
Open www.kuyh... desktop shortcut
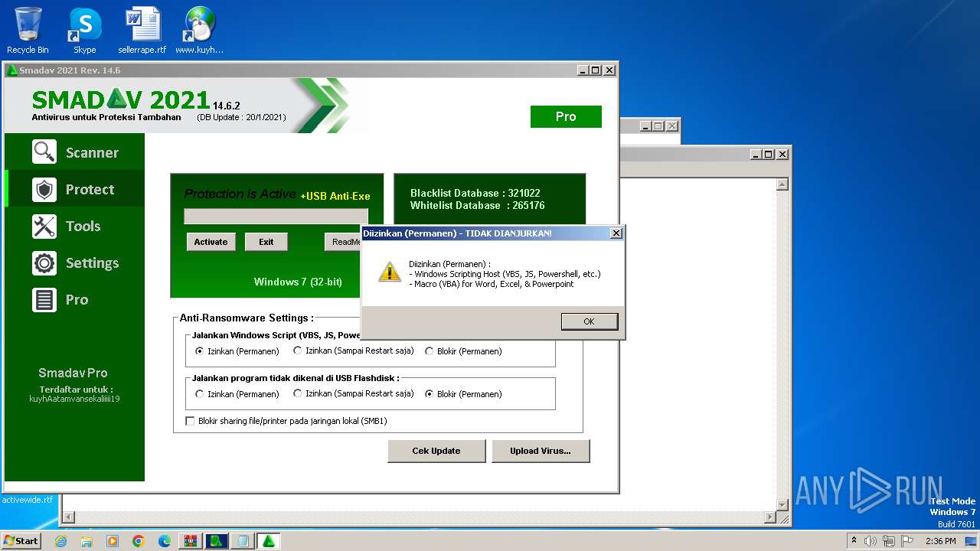[x=199, y=31]
